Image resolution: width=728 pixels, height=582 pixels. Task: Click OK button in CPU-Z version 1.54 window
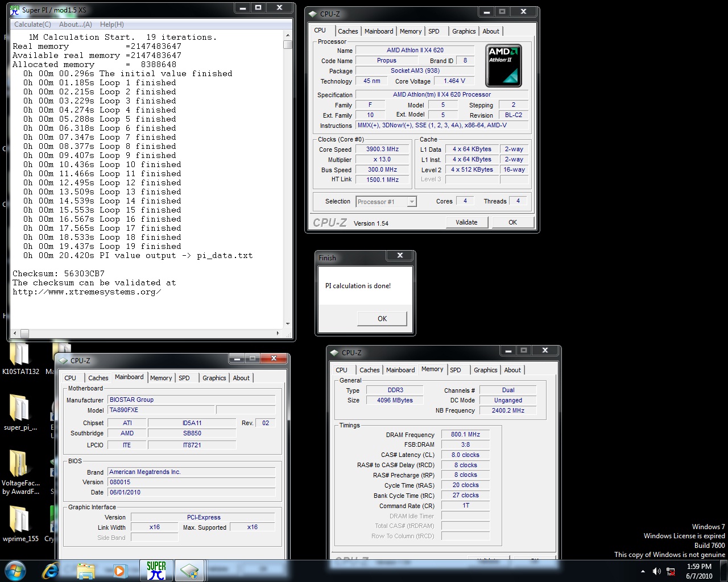tap(513, 222)
